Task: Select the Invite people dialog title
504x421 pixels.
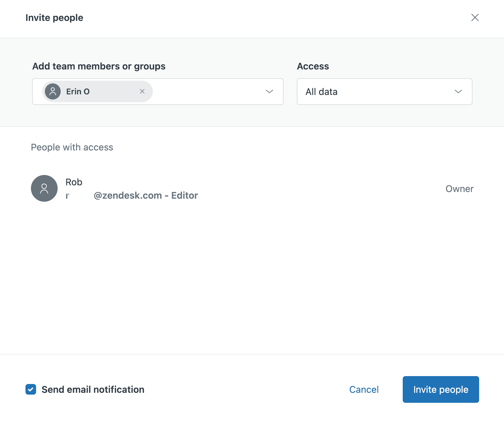Action: point(54,18)
